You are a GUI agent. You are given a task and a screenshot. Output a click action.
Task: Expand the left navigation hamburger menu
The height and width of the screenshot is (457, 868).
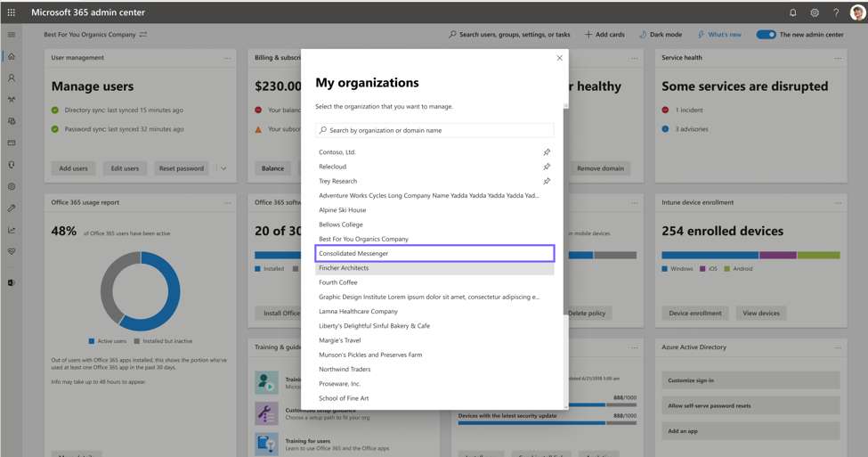11,35
